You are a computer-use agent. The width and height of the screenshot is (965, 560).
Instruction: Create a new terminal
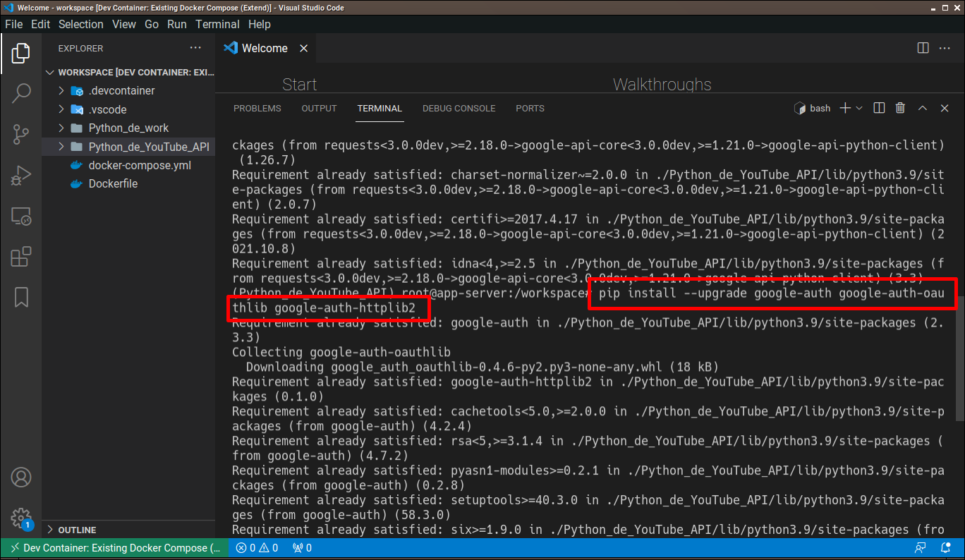844,108
